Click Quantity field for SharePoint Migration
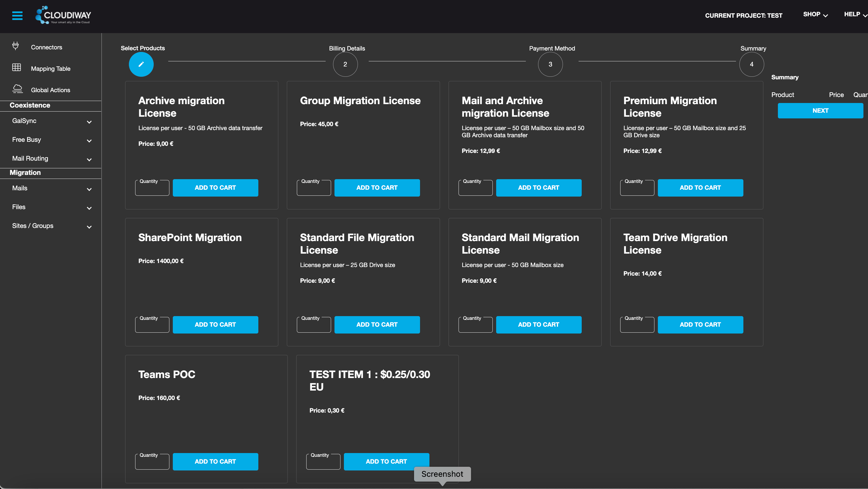Viewport: 868px width, 489px height. tap(152, 325)
